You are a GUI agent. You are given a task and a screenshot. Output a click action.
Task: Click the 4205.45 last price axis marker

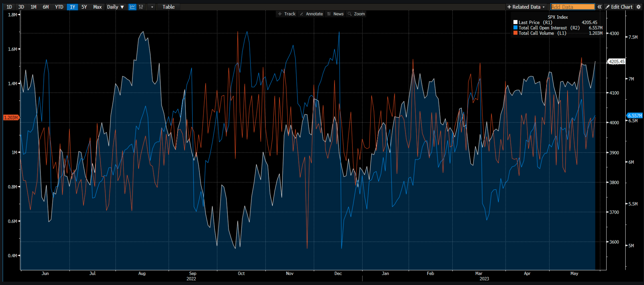[617, 62]
